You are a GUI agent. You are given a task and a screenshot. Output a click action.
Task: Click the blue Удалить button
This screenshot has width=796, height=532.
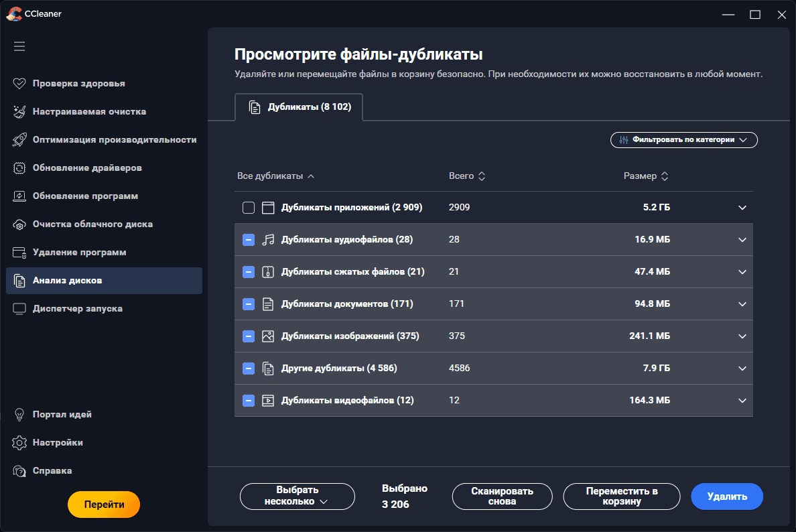tap(727, 496)
